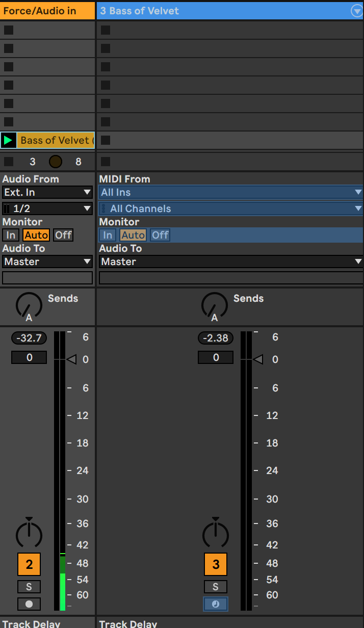Toggle track activator 3

[216, 564]
